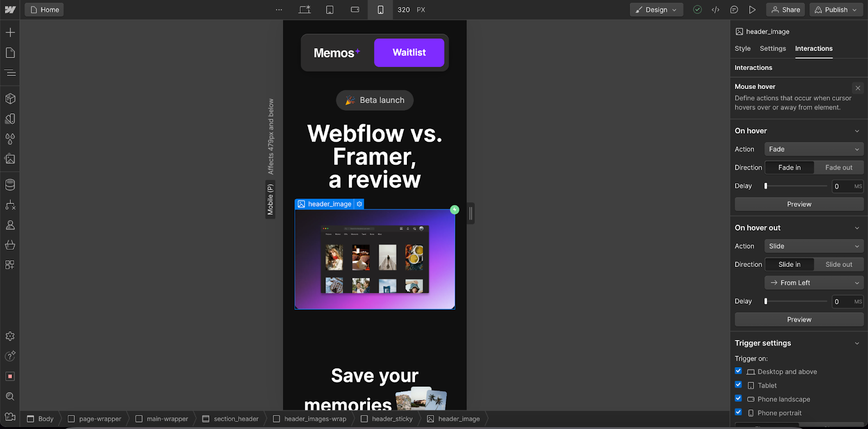This screenshot has width=868, height=429.
Task: Switch to Mobile landscape breakpoint
Action: click(x=355, y=10)
